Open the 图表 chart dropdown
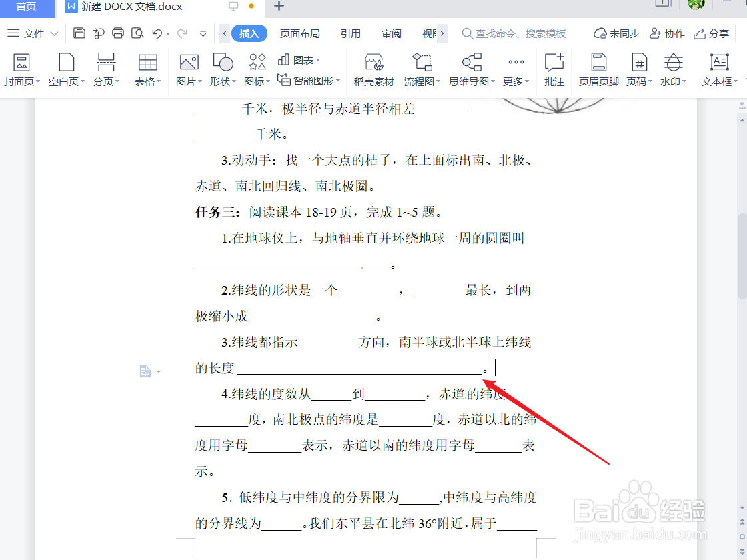Viewport: 747px width, 560px height. 299,59
